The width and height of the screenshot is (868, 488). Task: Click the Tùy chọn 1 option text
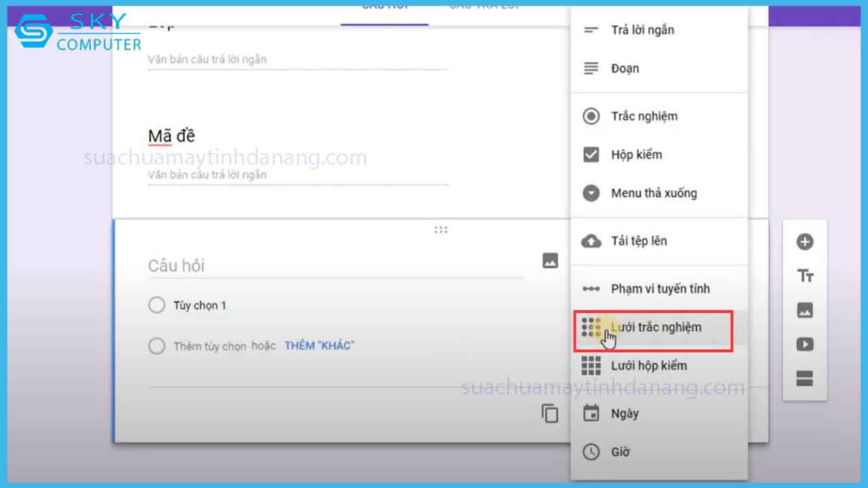tap(200, 306)
